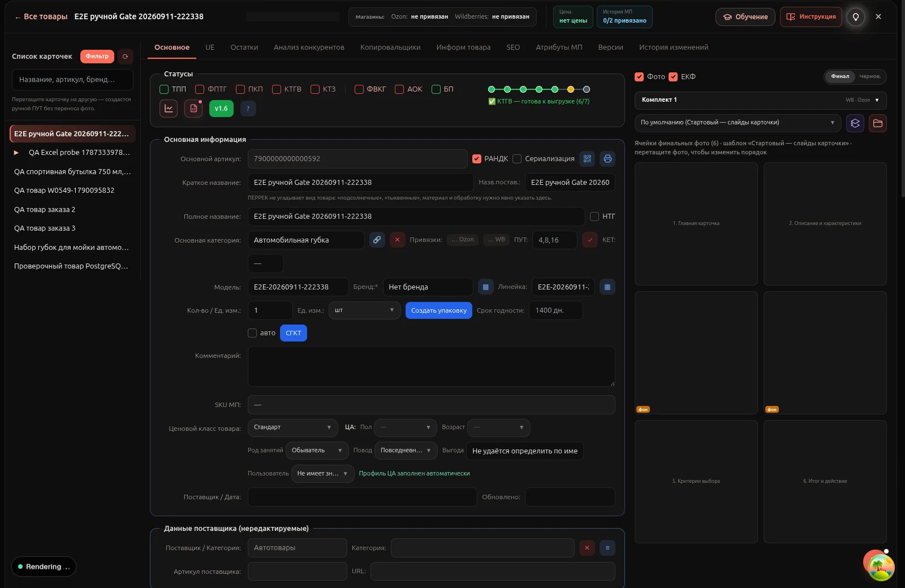Click the orange Фильтр button
905x588 pixels.
pos(97,57)
